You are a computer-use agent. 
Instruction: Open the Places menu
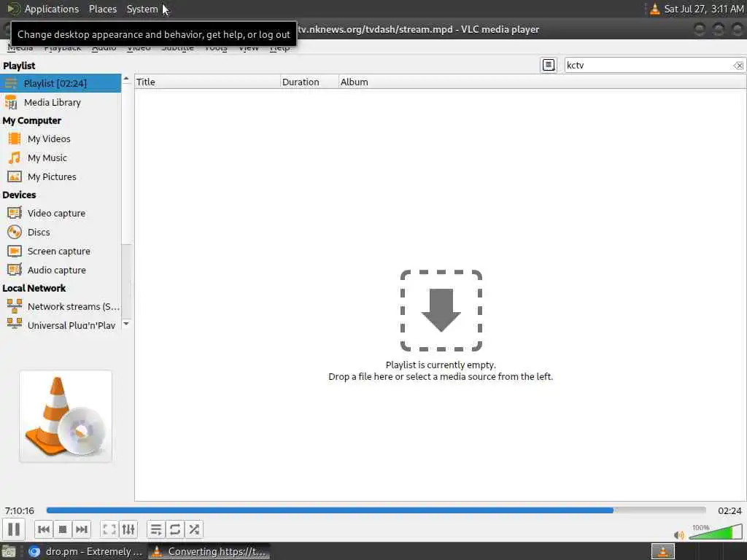[102, 9]
